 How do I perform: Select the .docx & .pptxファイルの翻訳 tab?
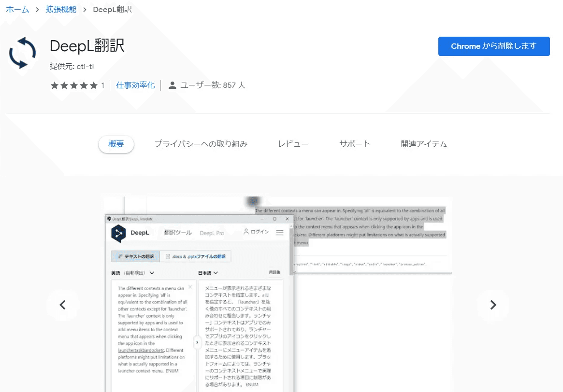pyautogui.click(x=195, y=256)
